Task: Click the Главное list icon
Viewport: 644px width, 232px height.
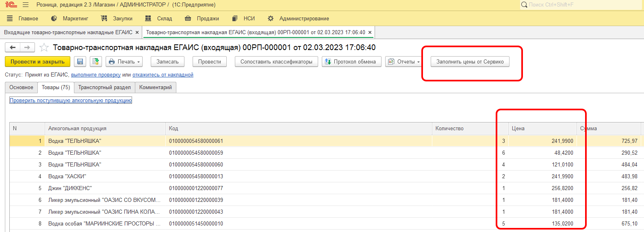Action: 10,18
